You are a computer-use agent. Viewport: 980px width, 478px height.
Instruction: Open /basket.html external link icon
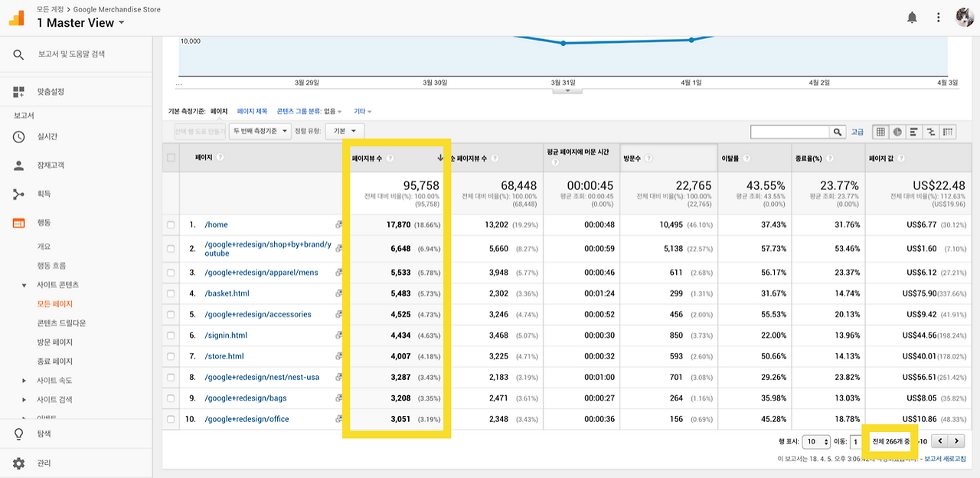338,293
